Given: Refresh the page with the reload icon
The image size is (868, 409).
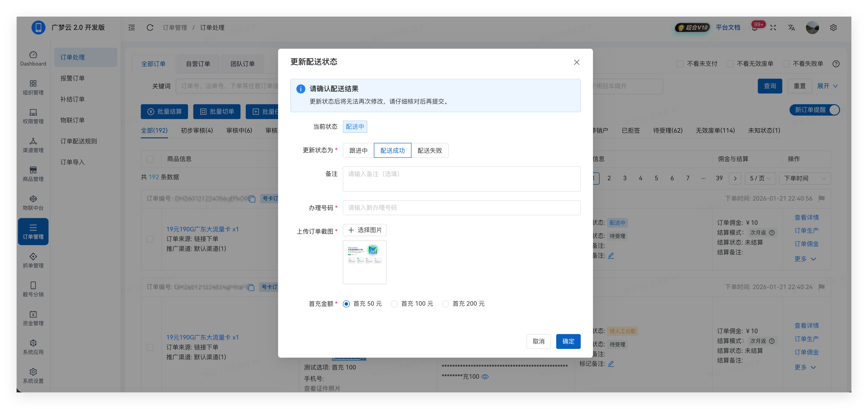Looking at the screenshot, I should (150, 27).
